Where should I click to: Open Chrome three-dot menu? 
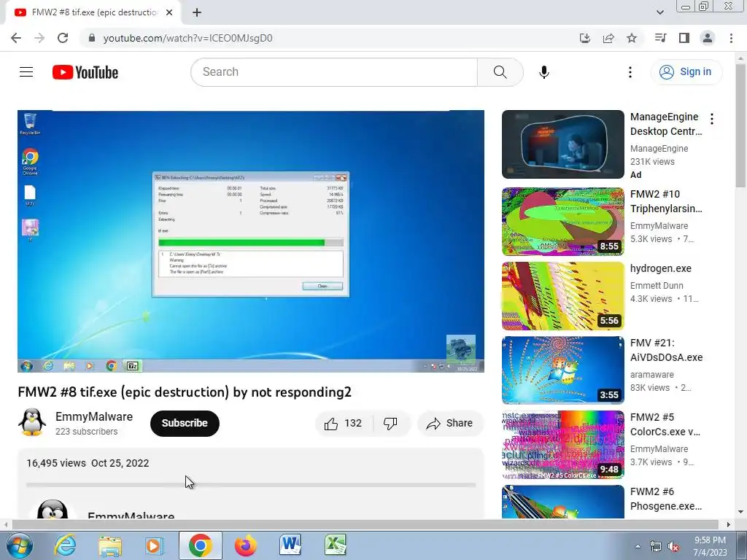731,38
